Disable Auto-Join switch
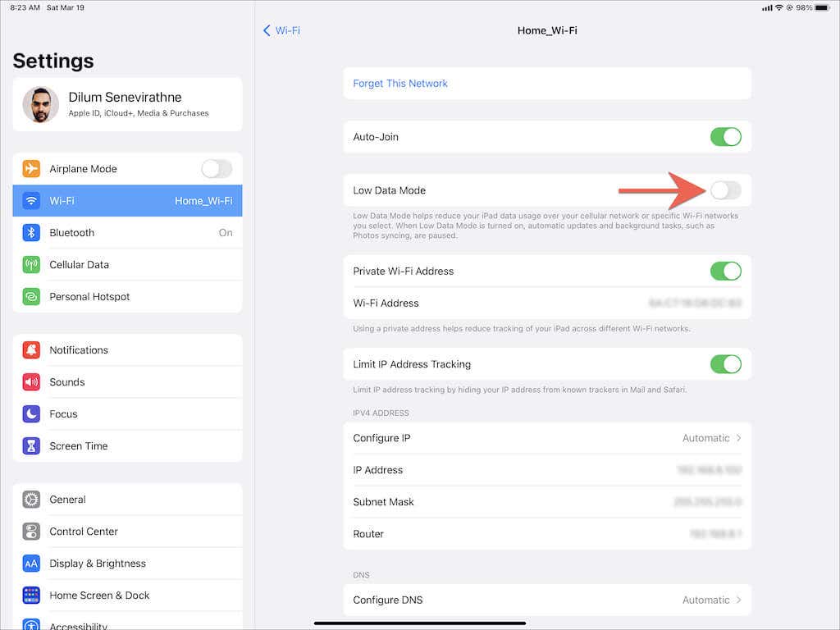The height and width of the screenshot is (630, 840). (x=725, y=137)
